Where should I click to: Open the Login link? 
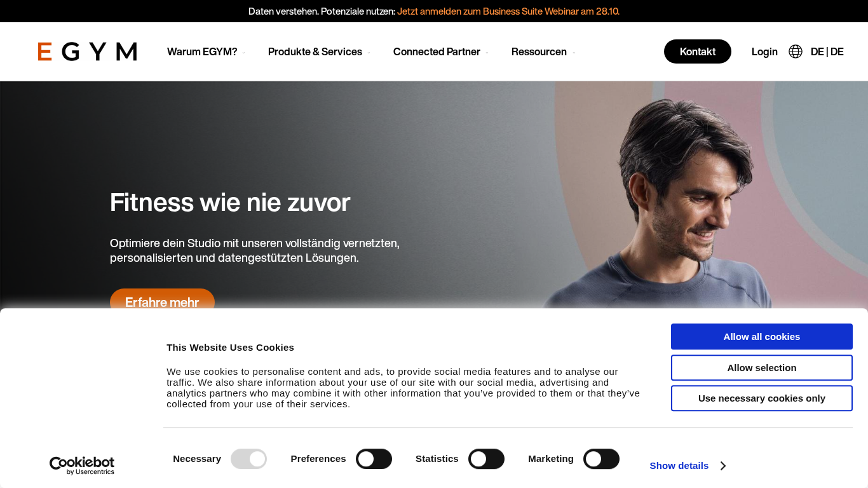(764, 51)
